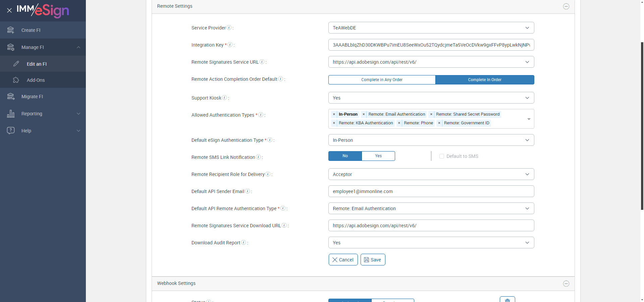
Task: Open the Service Provider dropdown
Action: click(431, 28)
